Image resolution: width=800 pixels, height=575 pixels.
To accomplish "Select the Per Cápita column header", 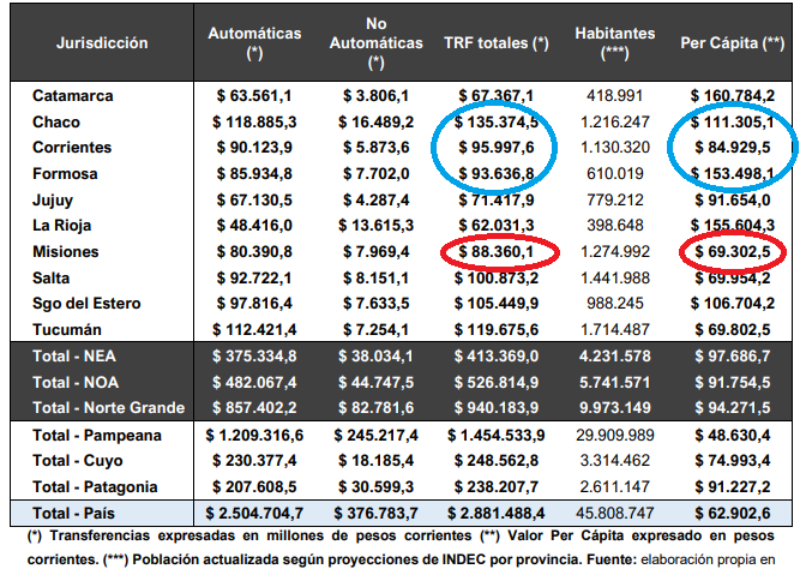I will (x=732, y=43).
